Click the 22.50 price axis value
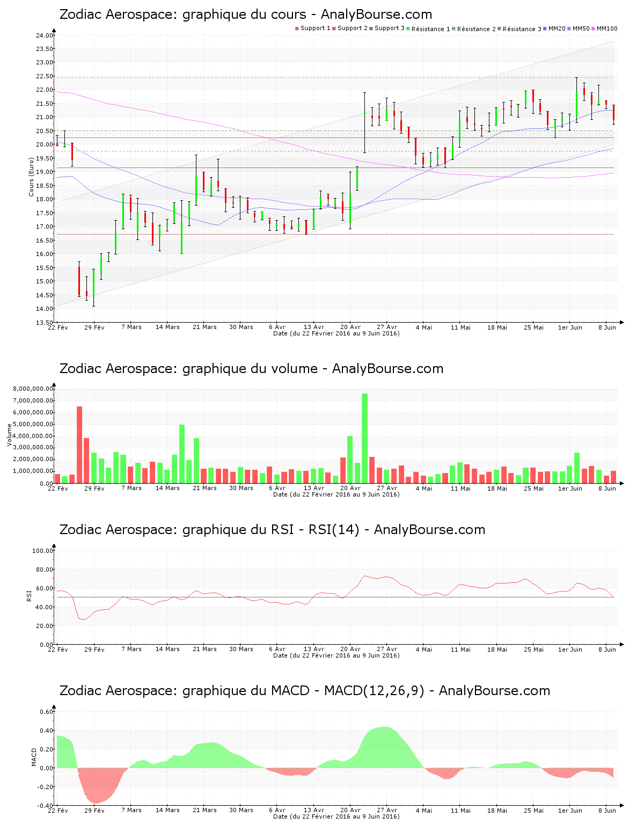 tap(45, 76)
